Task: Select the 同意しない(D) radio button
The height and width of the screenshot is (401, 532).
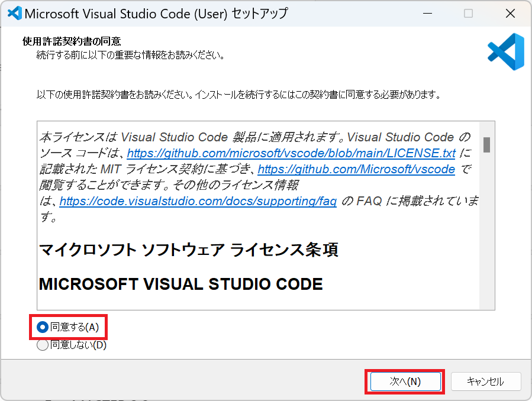Action: point(43,345)
